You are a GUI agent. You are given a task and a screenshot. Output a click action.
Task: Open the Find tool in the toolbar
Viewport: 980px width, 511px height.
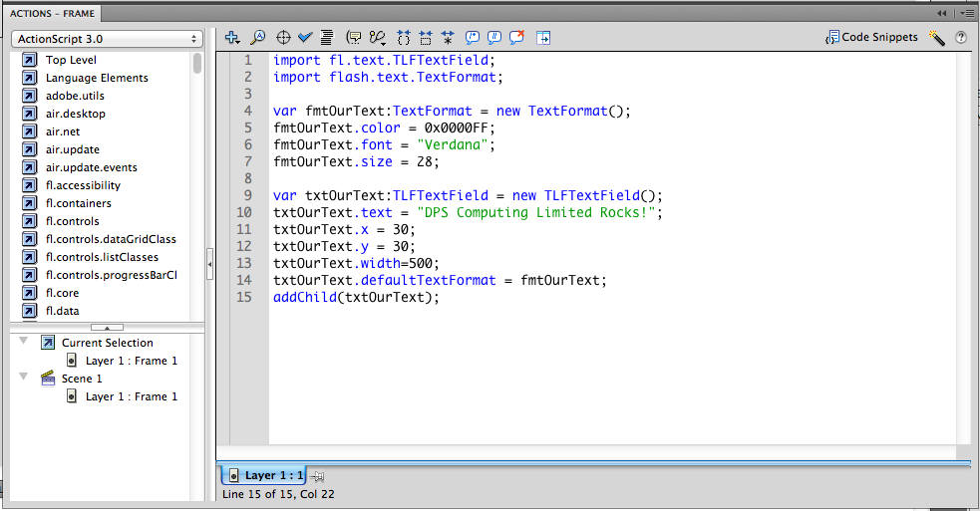(x=257, y=38)
